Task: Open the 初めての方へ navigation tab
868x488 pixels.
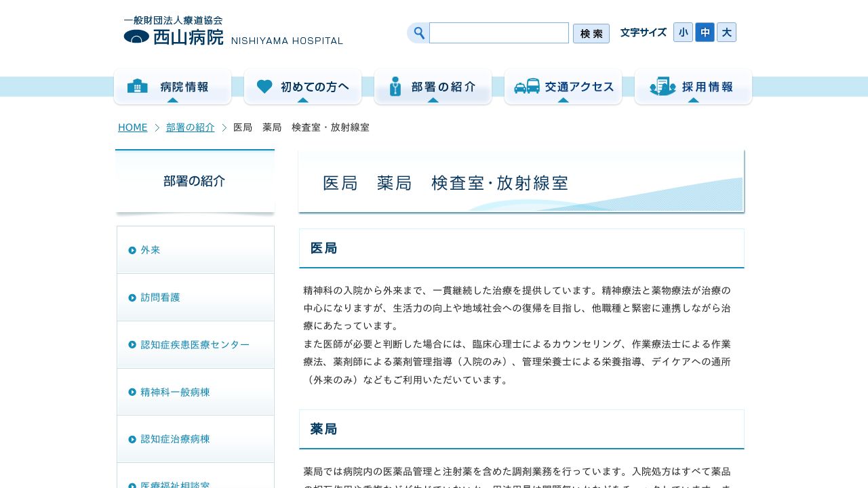Action: click(x=302, y=86)
